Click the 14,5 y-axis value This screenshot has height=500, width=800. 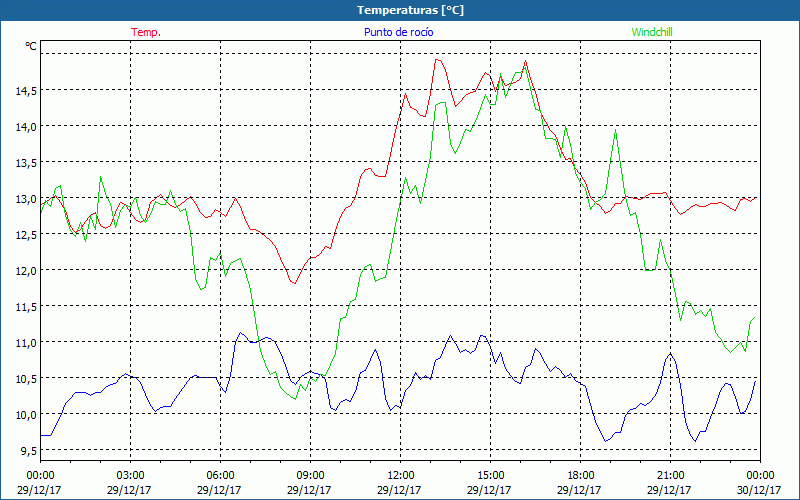coord(26,91)
